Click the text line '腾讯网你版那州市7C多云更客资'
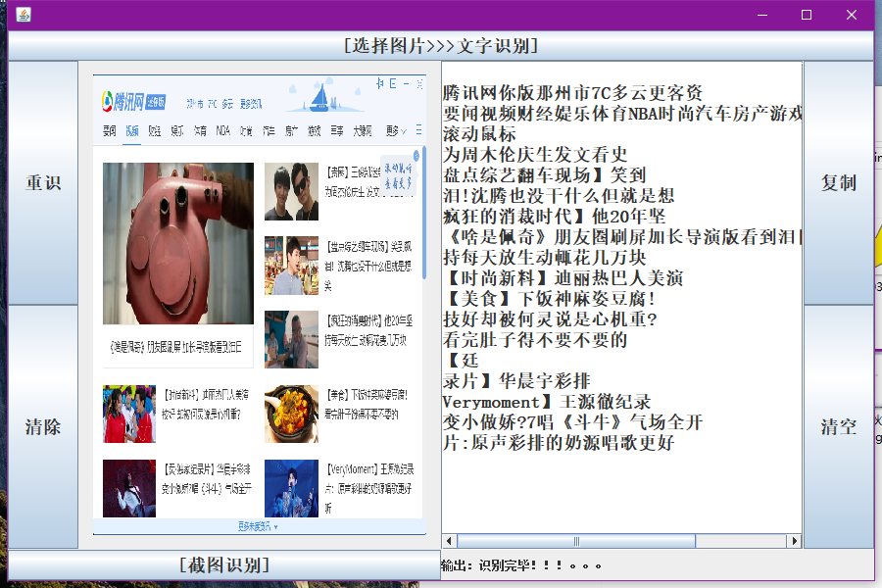Image resolution: width=882 pixels, height=588 pixels. pos(572,92)
